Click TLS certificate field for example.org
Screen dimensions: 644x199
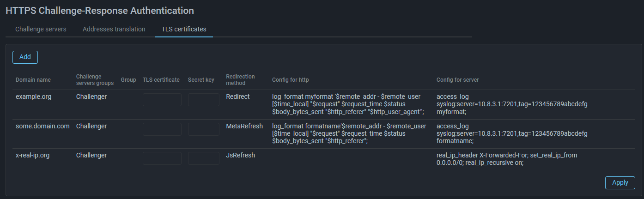tap(162, 100)
